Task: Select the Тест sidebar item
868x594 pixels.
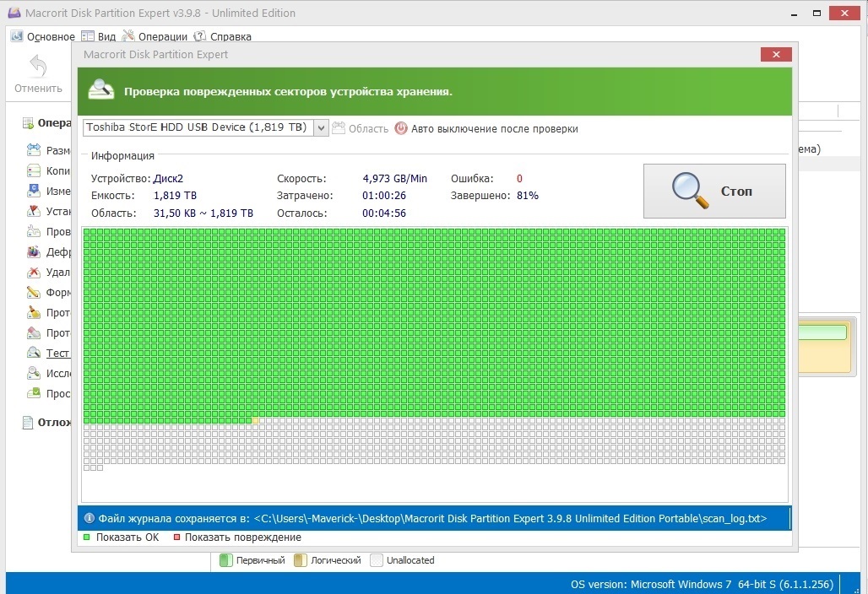Action: pos(57,353)
